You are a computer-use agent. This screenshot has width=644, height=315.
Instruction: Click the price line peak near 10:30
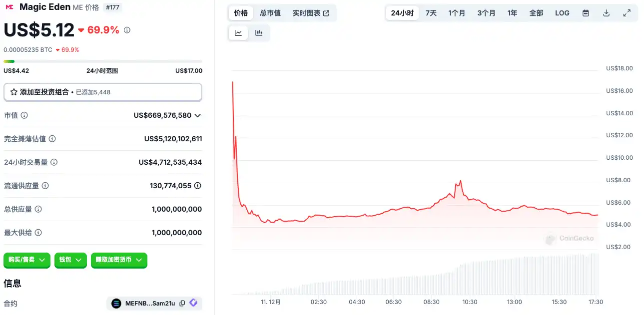tap(460, 181)
